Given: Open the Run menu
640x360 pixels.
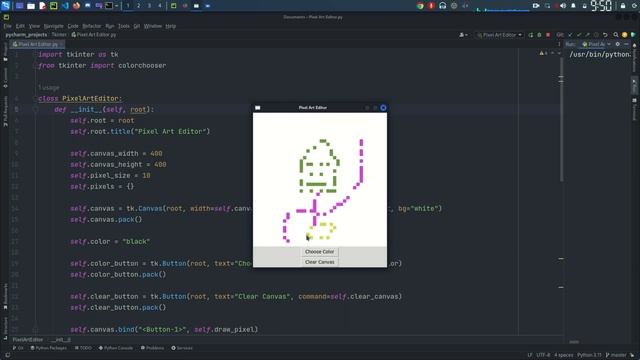Looking at the screenshot, I should [110, 26].
